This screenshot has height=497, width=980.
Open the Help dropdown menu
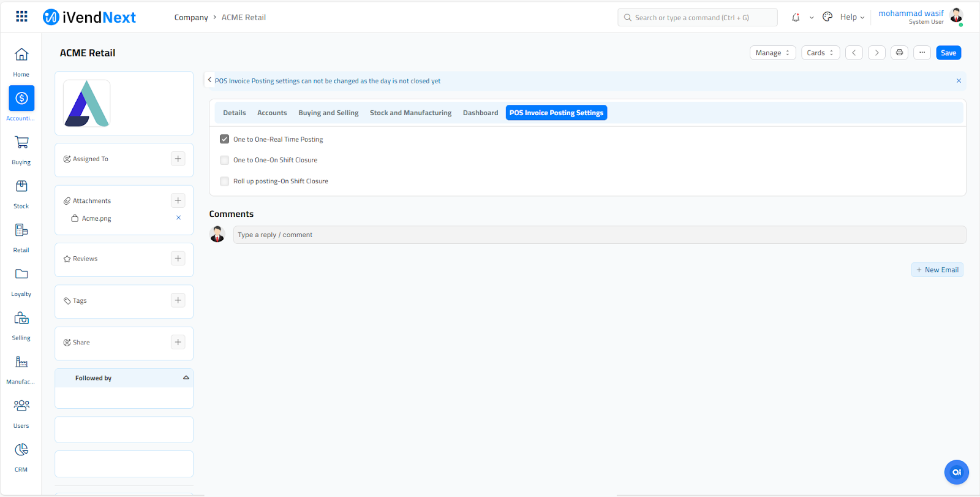(852, 17)
